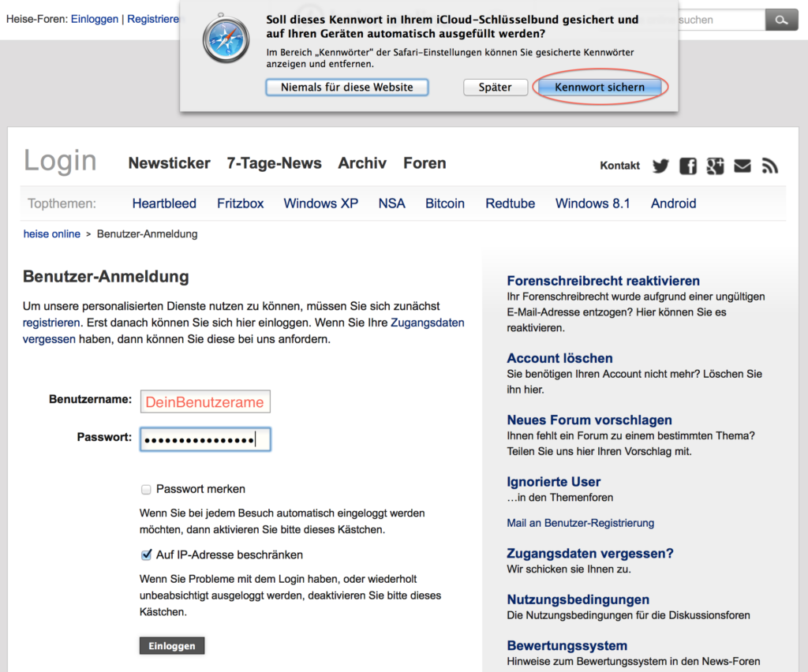This screenshot has height=672, width=808.
Task: Open Account löschen link
Action: point(559,358)
